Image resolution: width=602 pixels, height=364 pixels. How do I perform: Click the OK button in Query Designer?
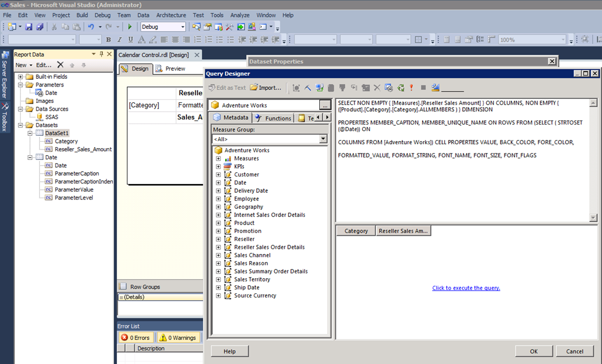[x=533, y=351]
